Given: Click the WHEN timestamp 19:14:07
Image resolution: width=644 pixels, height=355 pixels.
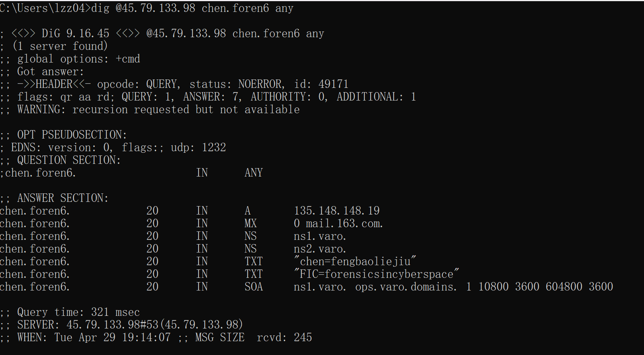Looking at the screenshot, I should click(x=146, y=337).
